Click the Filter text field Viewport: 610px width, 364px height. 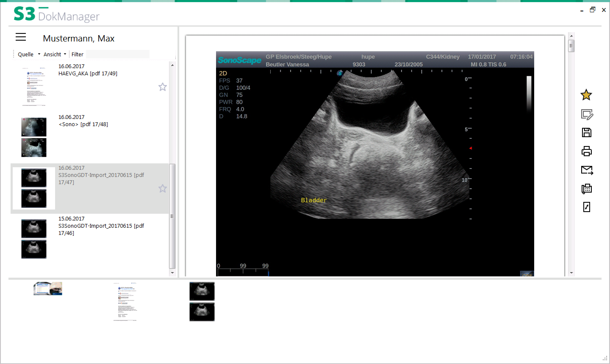118,54
